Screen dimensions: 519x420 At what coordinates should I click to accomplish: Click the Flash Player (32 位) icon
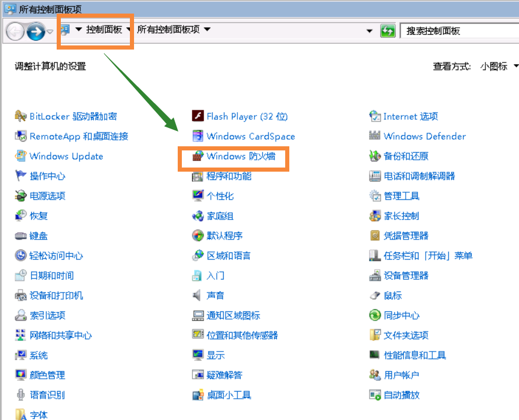[x=198, y=116]
